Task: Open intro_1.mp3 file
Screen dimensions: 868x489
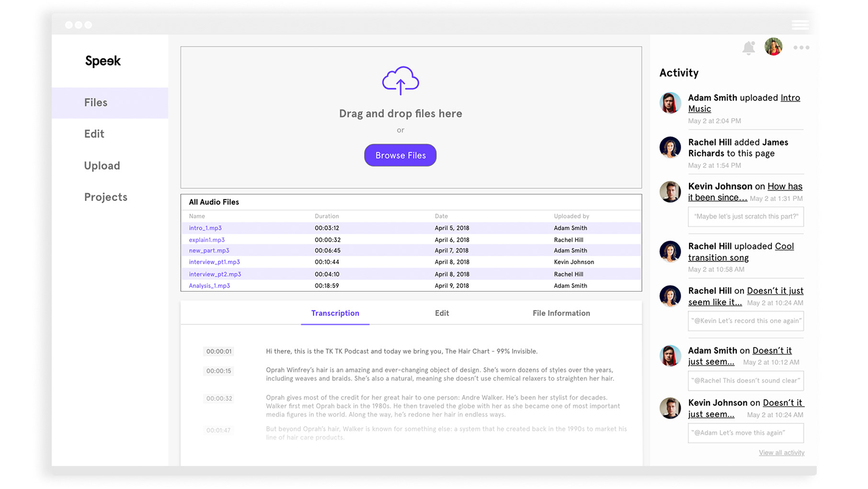Action: click(205, 228)
